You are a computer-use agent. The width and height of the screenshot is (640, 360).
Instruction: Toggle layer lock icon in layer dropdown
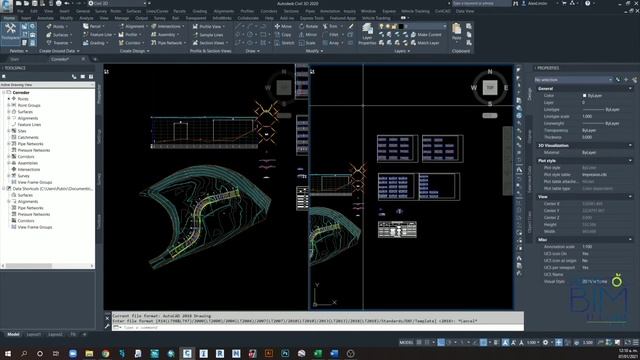(394, 27)
